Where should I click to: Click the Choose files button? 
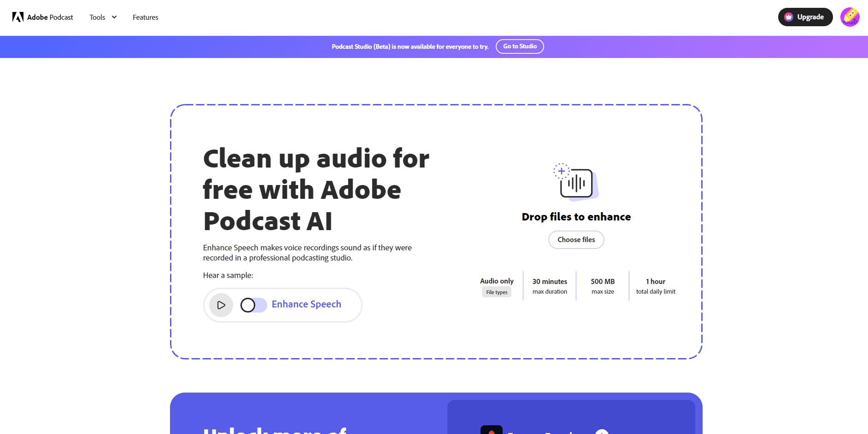point(576,240)
